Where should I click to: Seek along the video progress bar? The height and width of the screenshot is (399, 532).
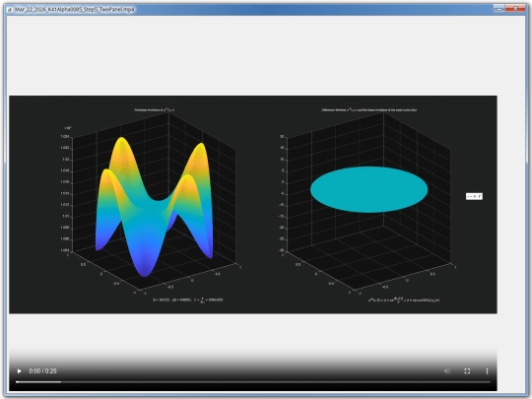(x=253, y=382)
